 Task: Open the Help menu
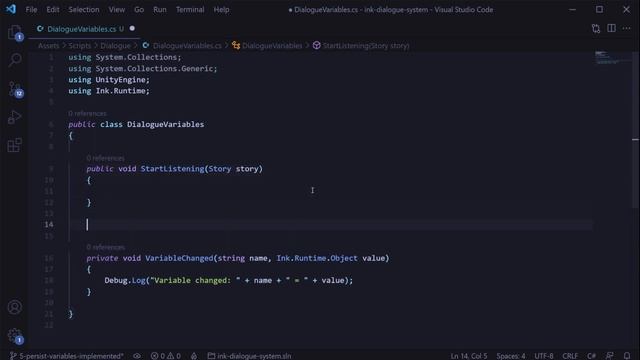[221, 9]
